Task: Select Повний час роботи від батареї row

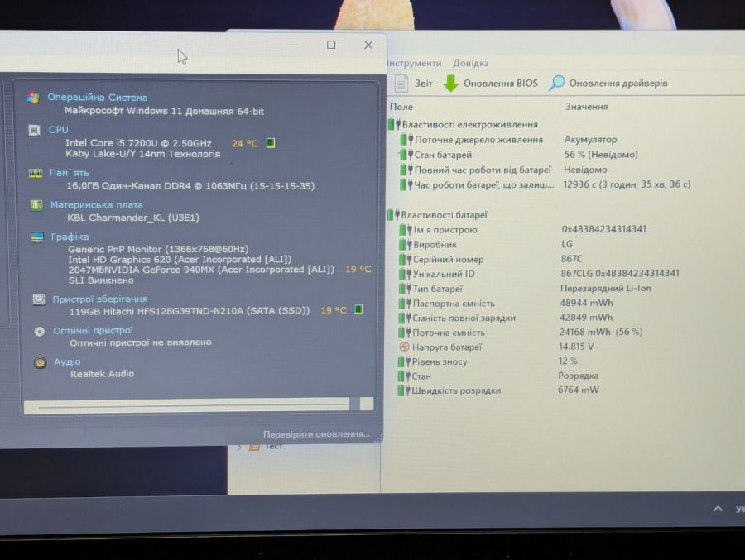Action: pyautogui.click(x=502, y=170)
